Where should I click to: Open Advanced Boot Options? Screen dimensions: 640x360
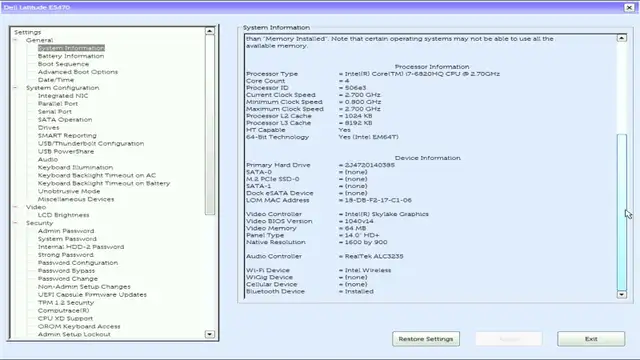coord(78,72)
